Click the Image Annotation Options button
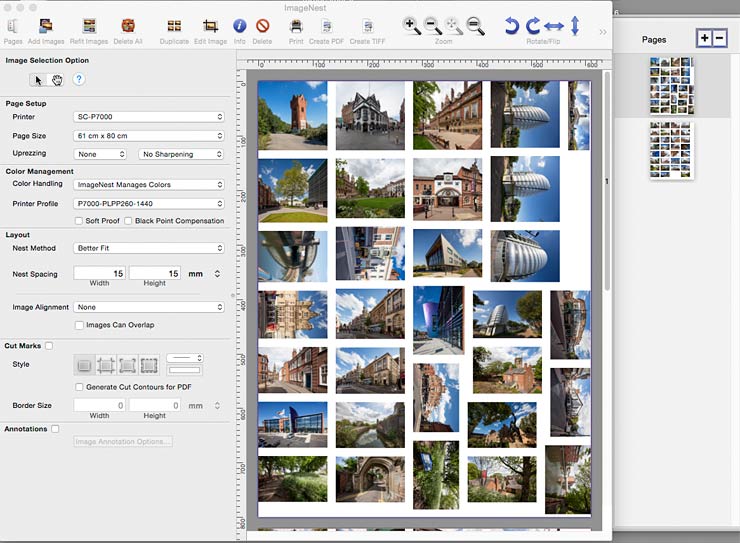Screen dimensions: 740x543 pyautogui.click(x=123, y=442)
